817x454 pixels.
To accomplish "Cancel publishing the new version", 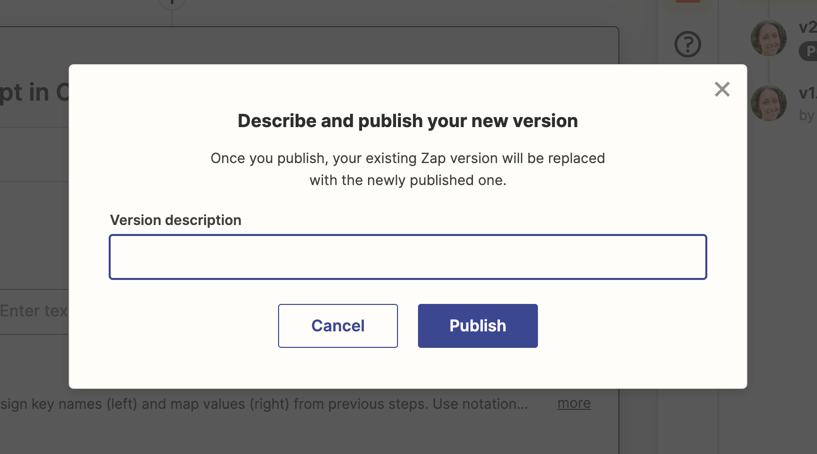I will 338,326.
